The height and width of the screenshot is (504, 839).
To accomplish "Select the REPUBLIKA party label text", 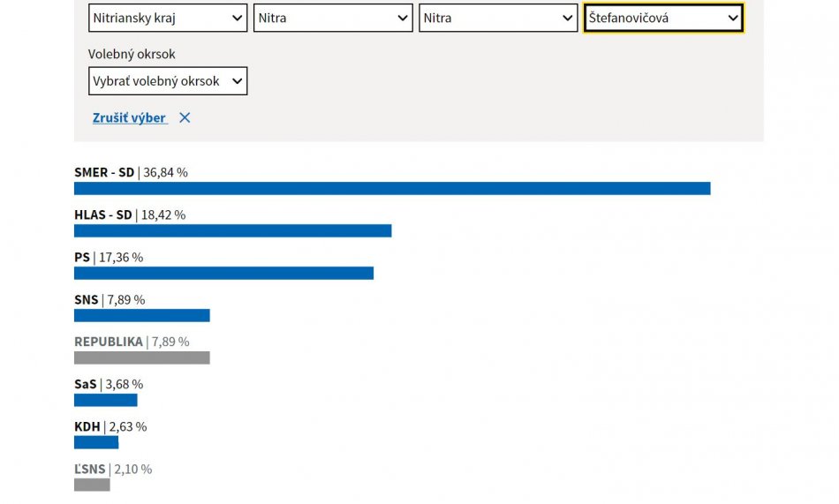I will [108, 342].
